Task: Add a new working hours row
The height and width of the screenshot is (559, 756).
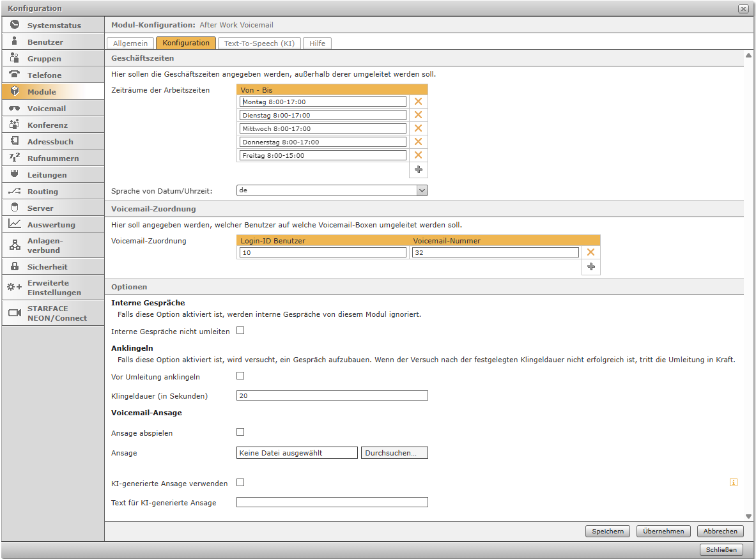Action: click(x=419, y=169)
